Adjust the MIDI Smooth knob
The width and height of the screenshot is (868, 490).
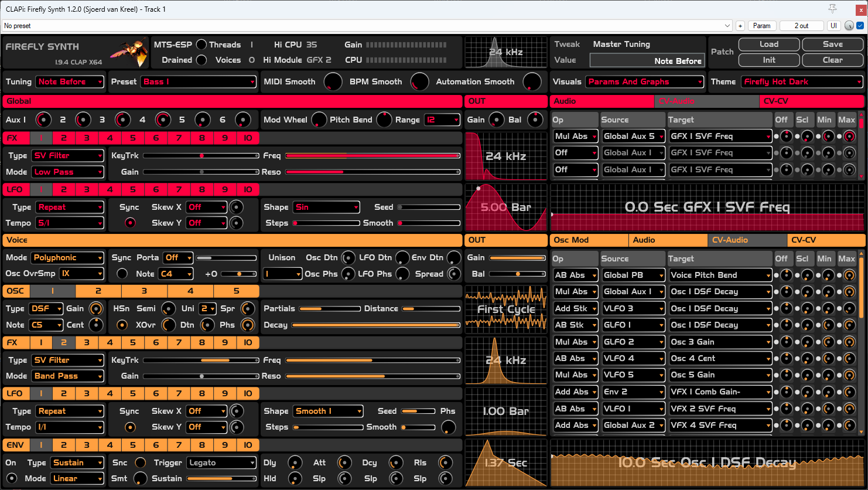pos(333,82)
